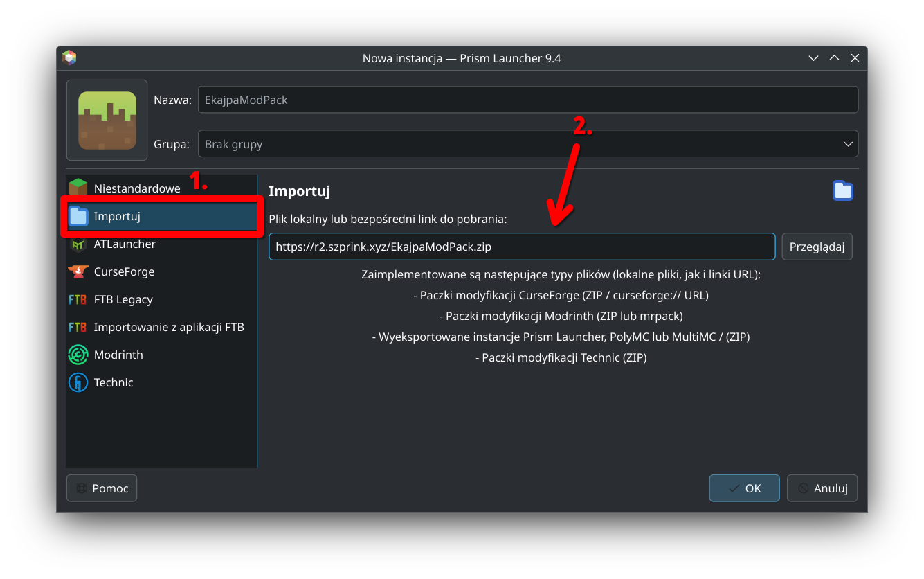Click the FTB Legacy icon

click(78, 299)
